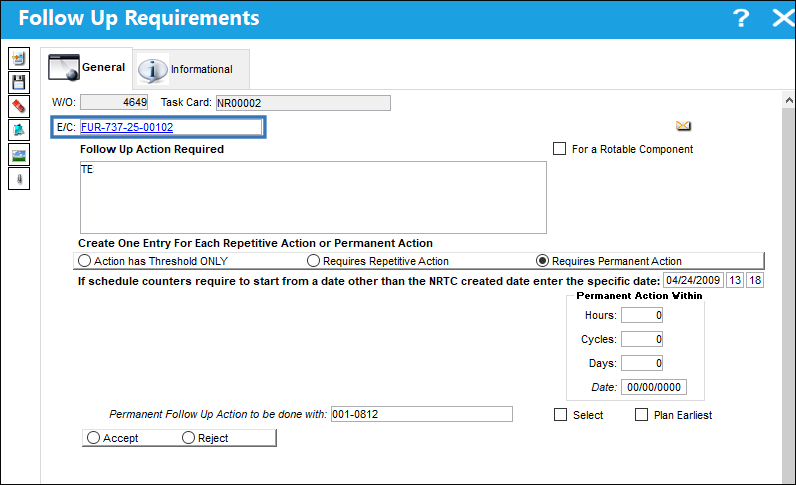Viewport: 796px width, 485px height.
Task: Switch to the Informational tab
Action: point(192,69)
